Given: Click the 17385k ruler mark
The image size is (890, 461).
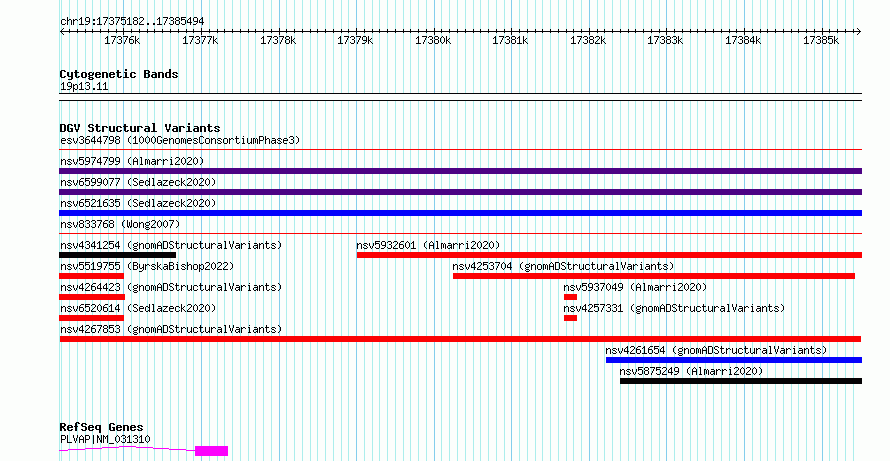Looking at the screenshot, I should [820, 40].
